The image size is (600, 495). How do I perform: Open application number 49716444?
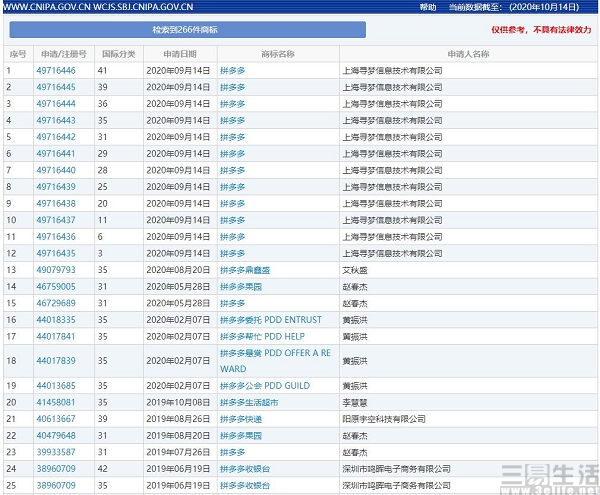point(56,104)
